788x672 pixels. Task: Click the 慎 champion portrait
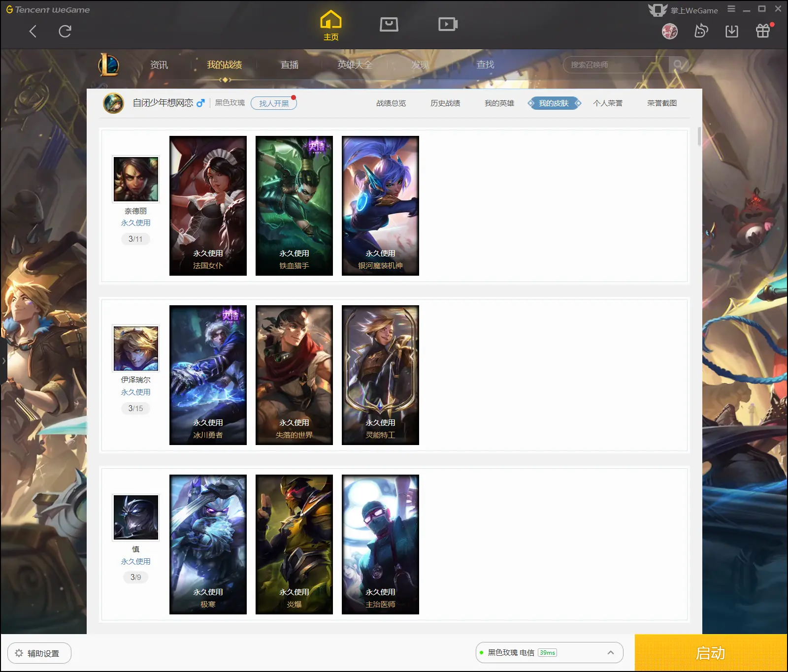tap(136, 517)
